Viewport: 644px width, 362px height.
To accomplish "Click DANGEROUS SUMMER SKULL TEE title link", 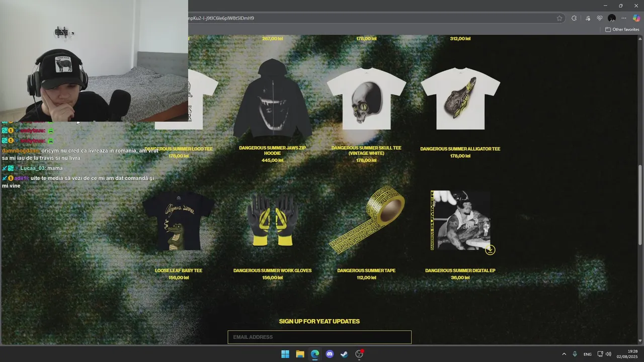I will (x=366, y=150).
